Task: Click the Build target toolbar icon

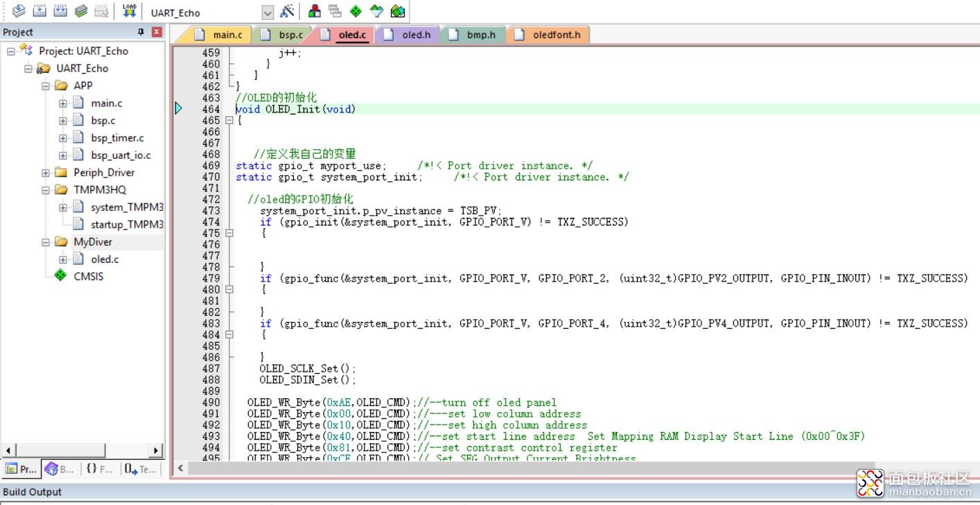Action: [x=40, y=11]
